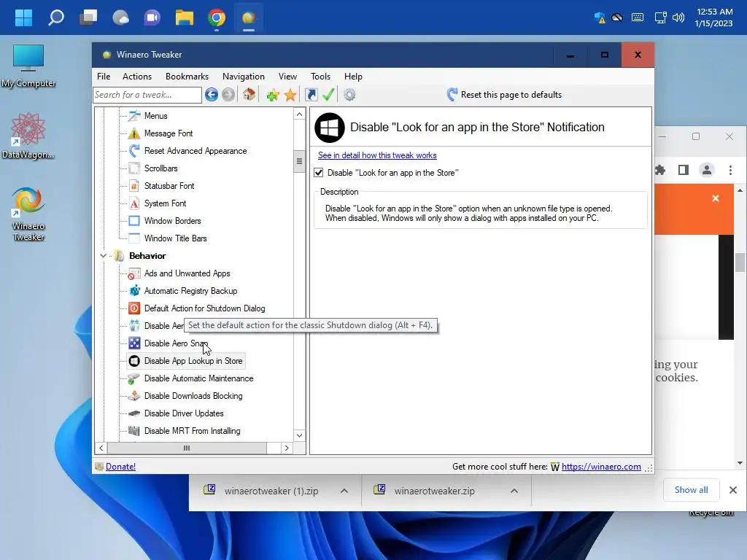Click the Disable MRT From Installing icon
747x560 pixels.
coord(134,431)
